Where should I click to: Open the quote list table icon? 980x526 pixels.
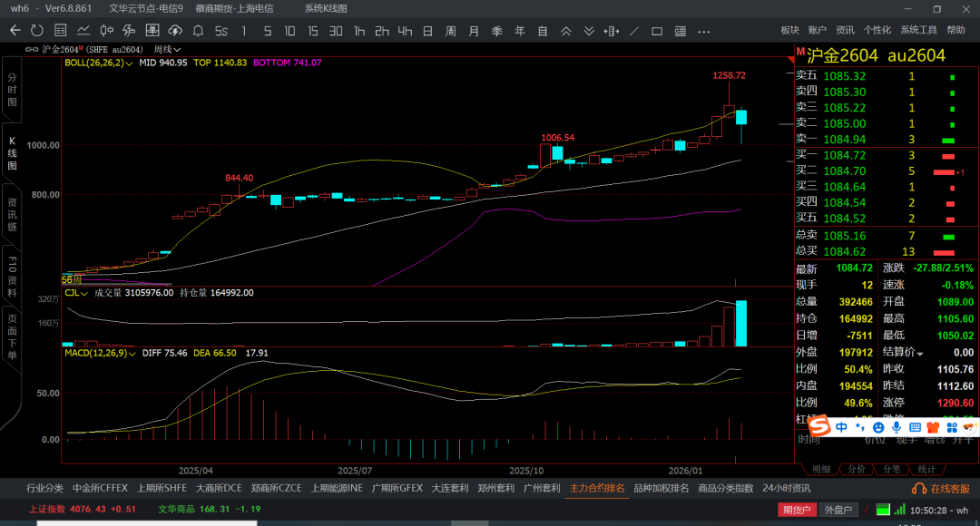coord(60,31)
